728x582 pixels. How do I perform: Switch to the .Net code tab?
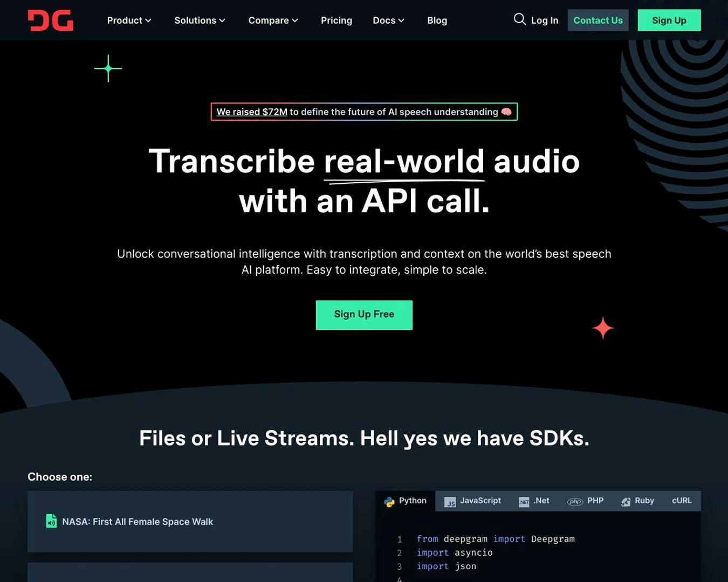534,501
